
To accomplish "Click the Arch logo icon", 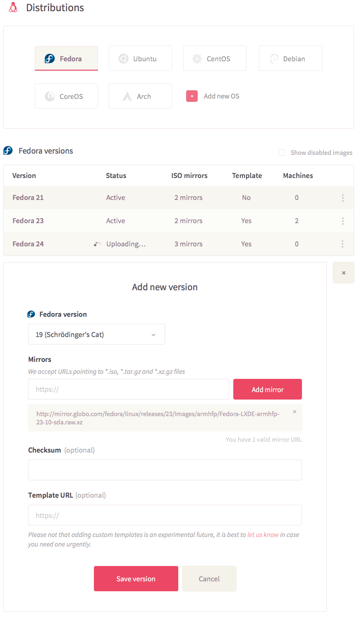I will pyautogui.click(x=127, y=96).
